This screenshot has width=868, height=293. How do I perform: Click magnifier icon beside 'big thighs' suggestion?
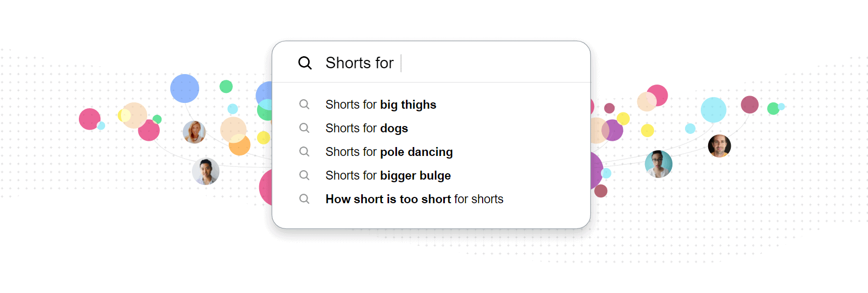[x=304, y=104]
